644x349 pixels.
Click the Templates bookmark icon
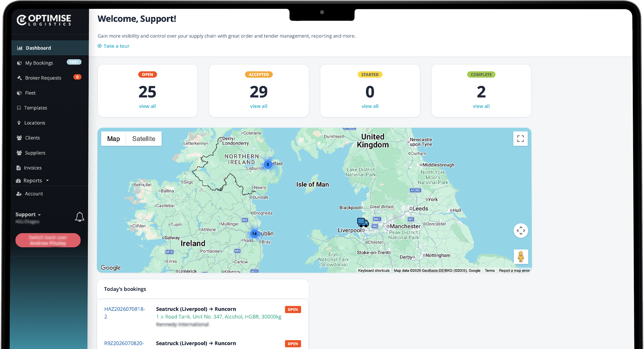pyautogui.click(x=19, y=108)
